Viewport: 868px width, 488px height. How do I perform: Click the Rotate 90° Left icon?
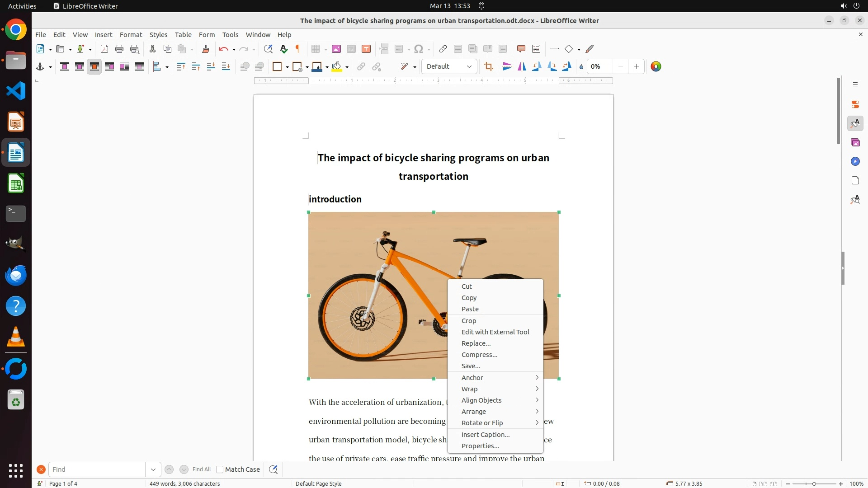[x=537, y=67]
